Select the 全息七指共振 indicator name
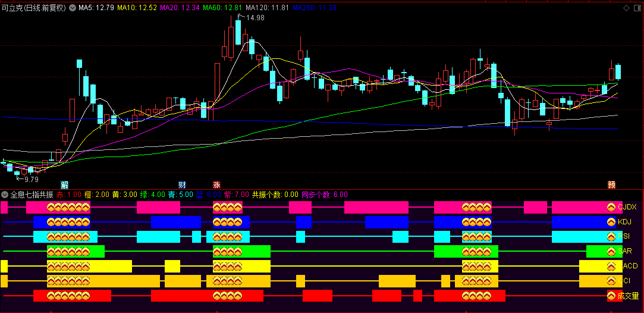644x313 pixels. [32, 195]
